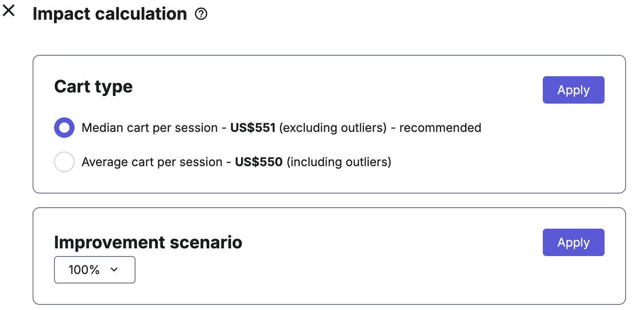Viewport: 644px width, 310px height.
Task: Select the Median cart per session radio button
Action: click(x=64, y=128)
